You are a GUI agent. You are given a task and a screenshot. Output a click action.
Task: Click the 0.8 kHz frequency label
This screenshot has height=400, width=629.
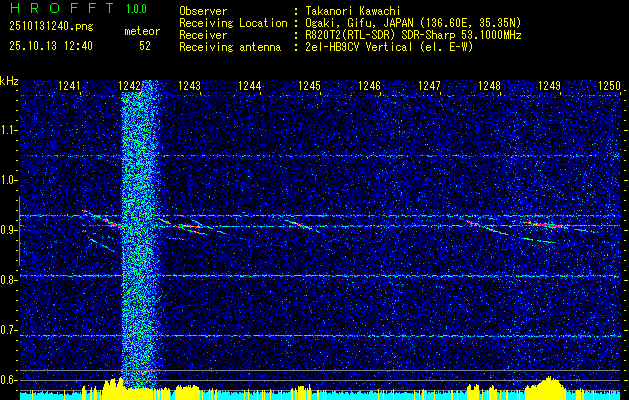pyautogui.click(x=8, y=280)
